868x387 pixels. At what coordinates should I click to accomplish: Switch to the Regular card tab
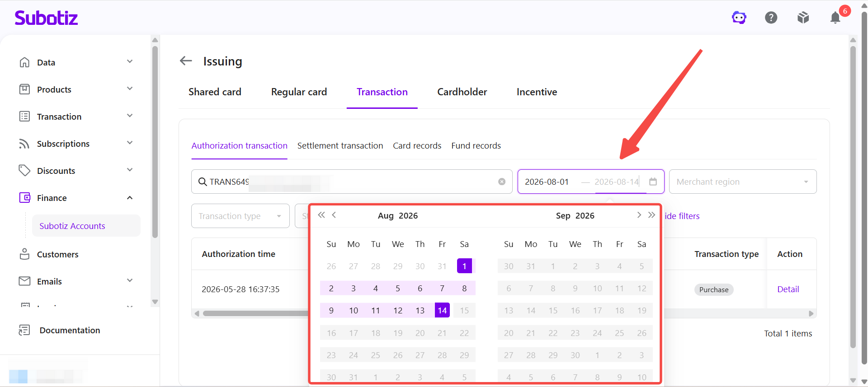(299, 92)
